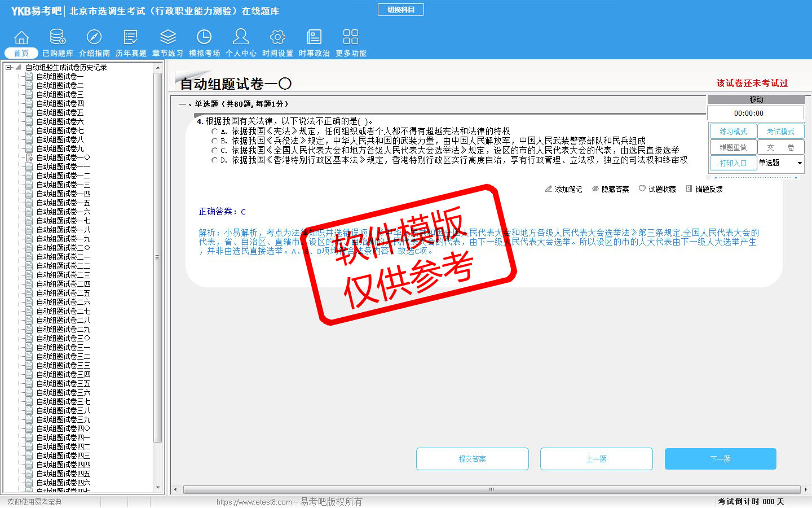Choose answer option C radio button
Screen dimensions: 812x508
point(214,151)
